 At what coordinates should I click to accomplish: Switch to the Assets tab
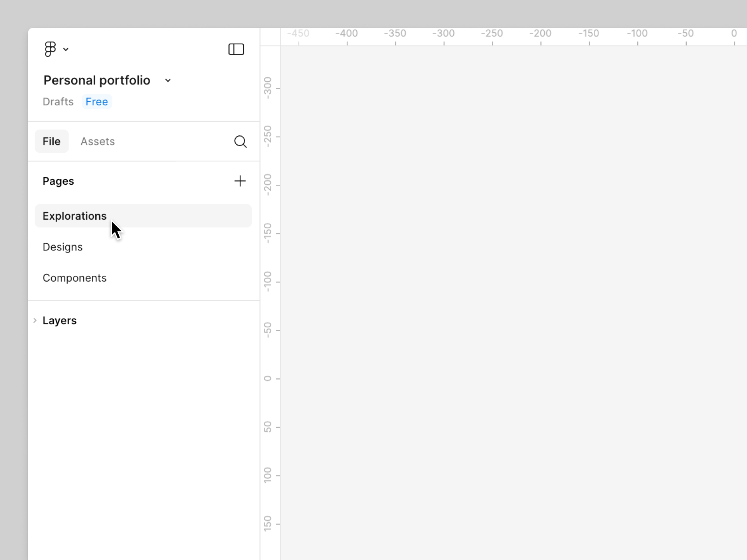click(98, 141)
